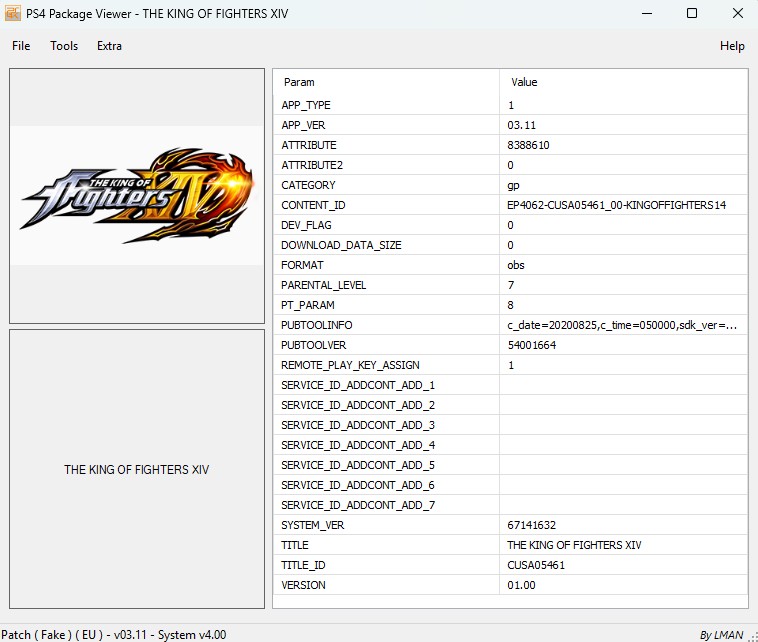Click the game title label in the left panel

click(136, 469)
